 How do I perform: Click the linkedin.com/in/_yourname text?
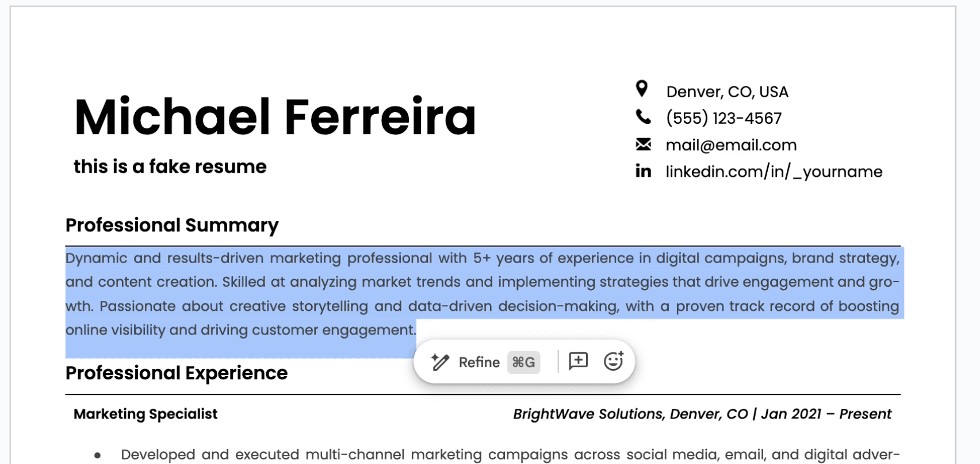(774, 172)
